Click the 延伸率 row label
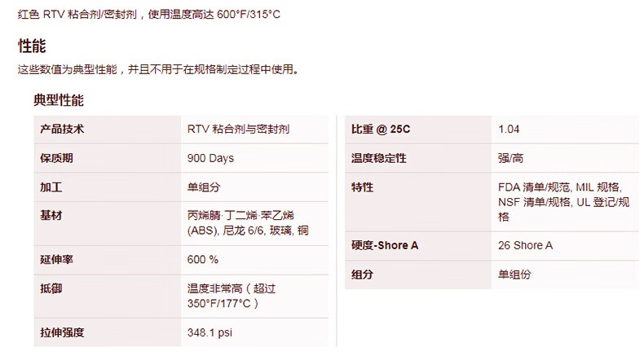The width and height of the screenshot is (644, 356). [x=56, y=260]
